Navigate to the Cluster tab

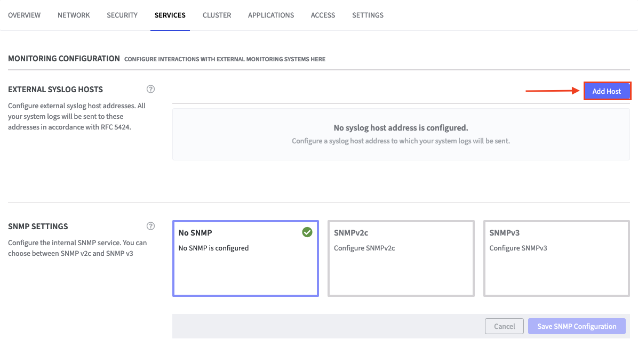click(217, 15)
